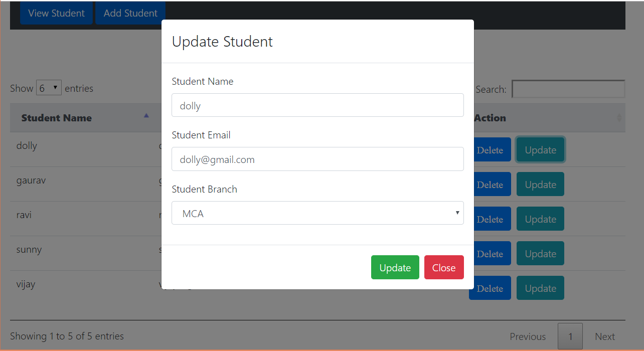Click the View Student button
Viewport: 644px width, 351px height.
click(x=56, y=13)
